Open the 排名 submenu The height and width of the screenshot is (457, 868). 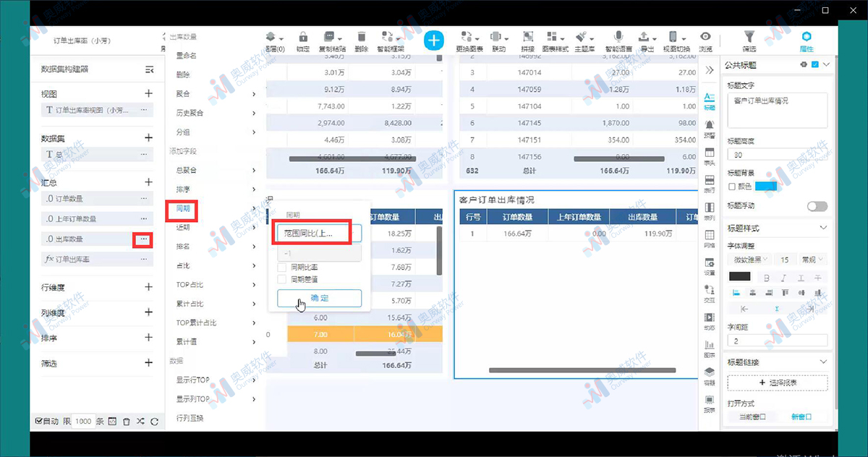216,247
